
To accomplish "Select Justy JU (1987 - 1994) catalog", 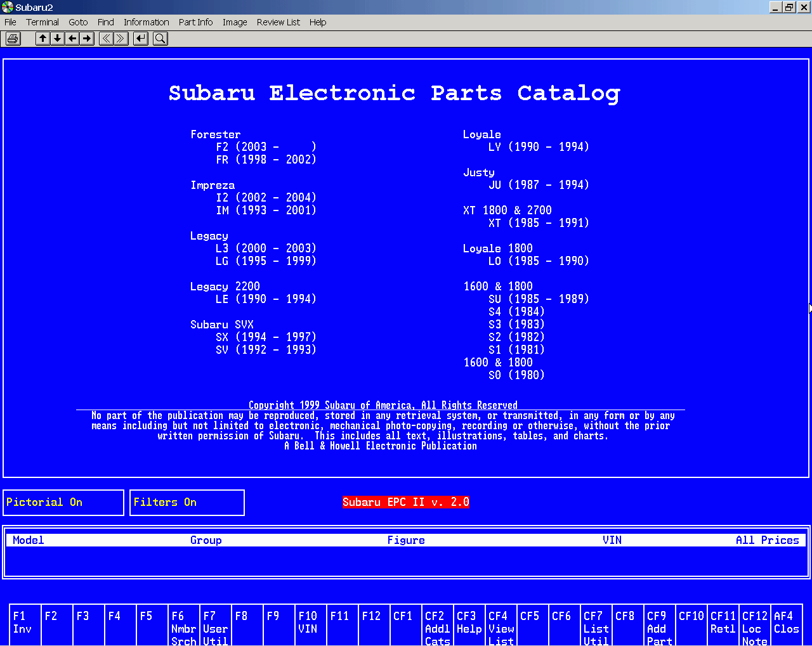I will click(x=539, y=185).
